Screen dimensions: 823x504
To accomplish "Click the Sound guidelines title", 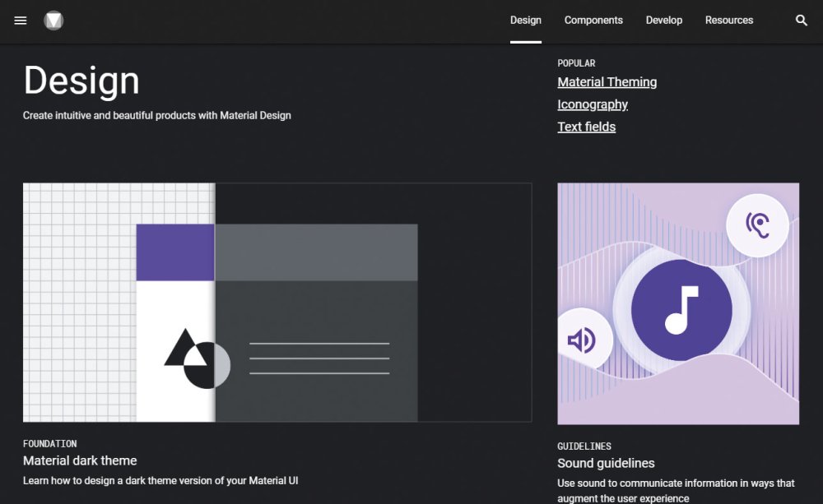I will click(x=606, y=463).
